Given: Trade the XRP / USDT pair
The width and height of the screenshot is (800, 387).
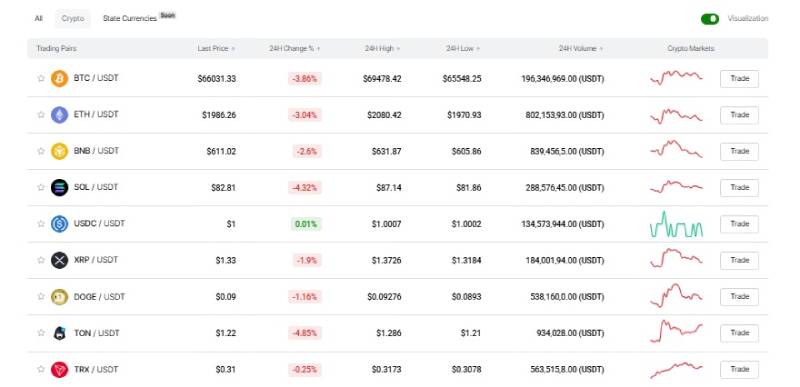Looking at the screenshot, I should (739, 261).
